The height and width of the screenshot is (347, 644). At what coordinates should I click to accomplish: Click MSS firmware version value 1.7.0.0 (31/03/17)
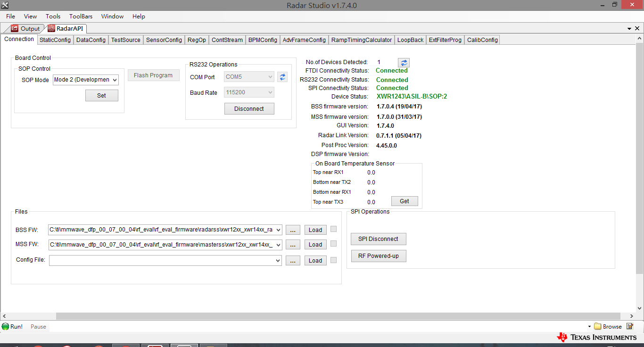pyautogui.click(x=399, y=117)
